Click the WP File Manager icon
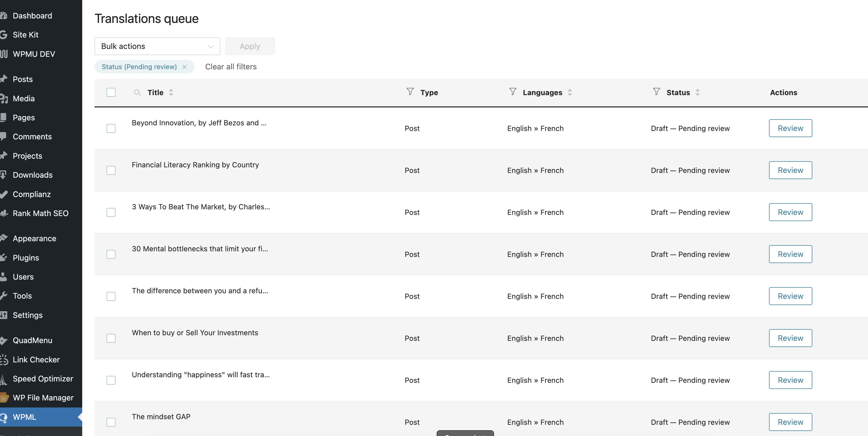 (x=4, y=398)
